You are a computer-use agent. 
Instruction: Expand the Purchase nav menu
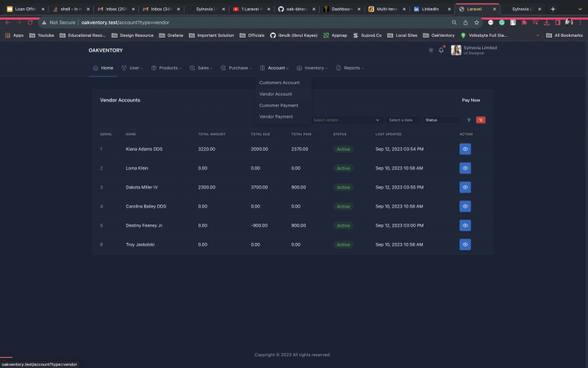pos(236,68)
